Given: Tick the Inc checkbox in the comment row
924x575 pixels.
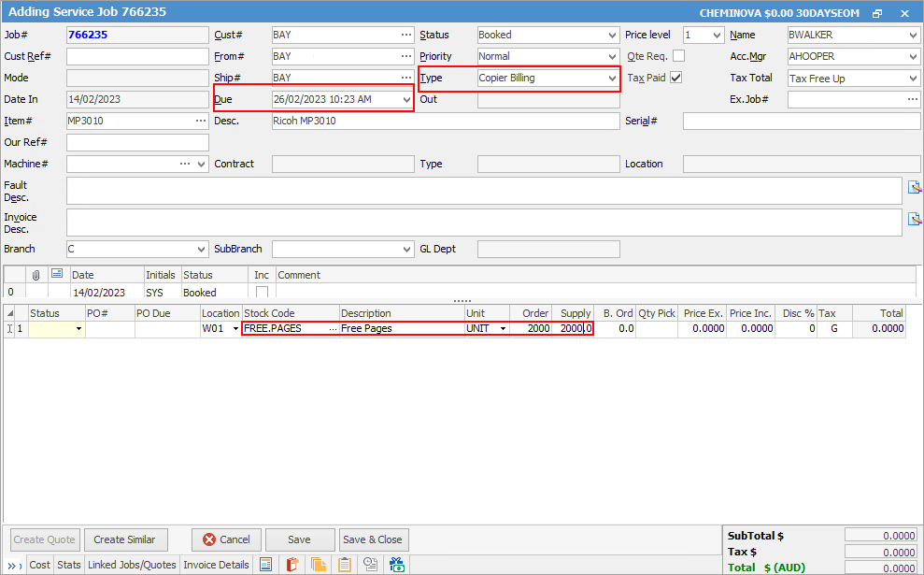Looking at the screenshot, I should pyautogui.click(x=262, y=293).
